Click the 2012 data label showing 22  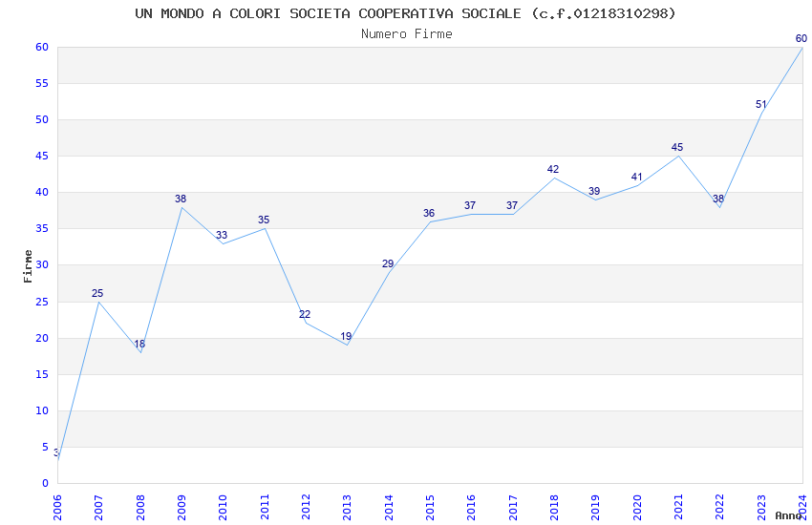pyautogui.click(x=305, y=314)
